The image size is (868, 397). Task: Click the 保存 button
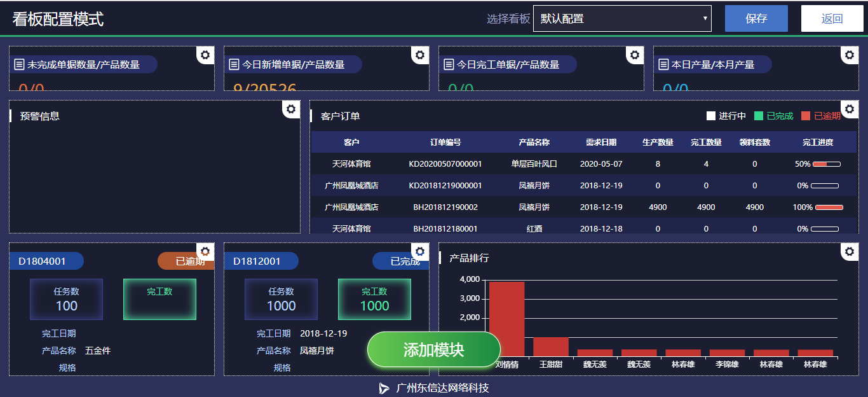click(756, 18)
